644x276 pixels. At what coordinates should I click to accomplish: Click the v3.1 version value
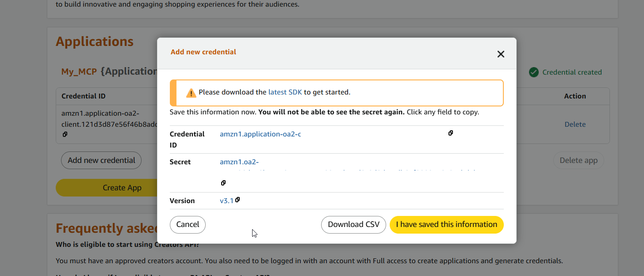tap(226, 200)
